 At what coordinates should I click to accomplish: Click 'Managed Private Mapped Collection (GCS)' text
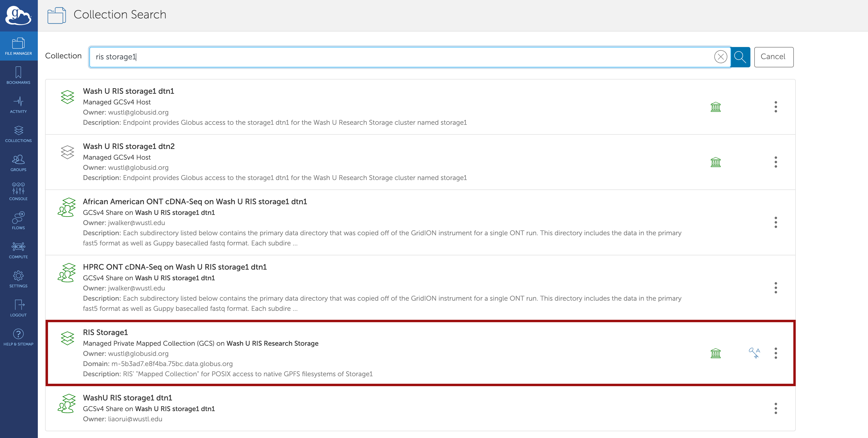tap(149, 343)
